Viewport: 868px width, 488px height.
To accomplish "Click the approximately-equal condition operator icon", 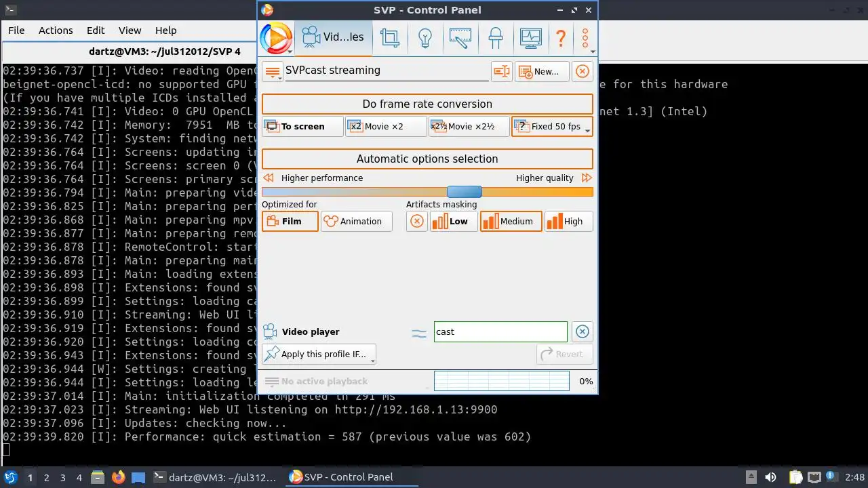I will (419, 332).
